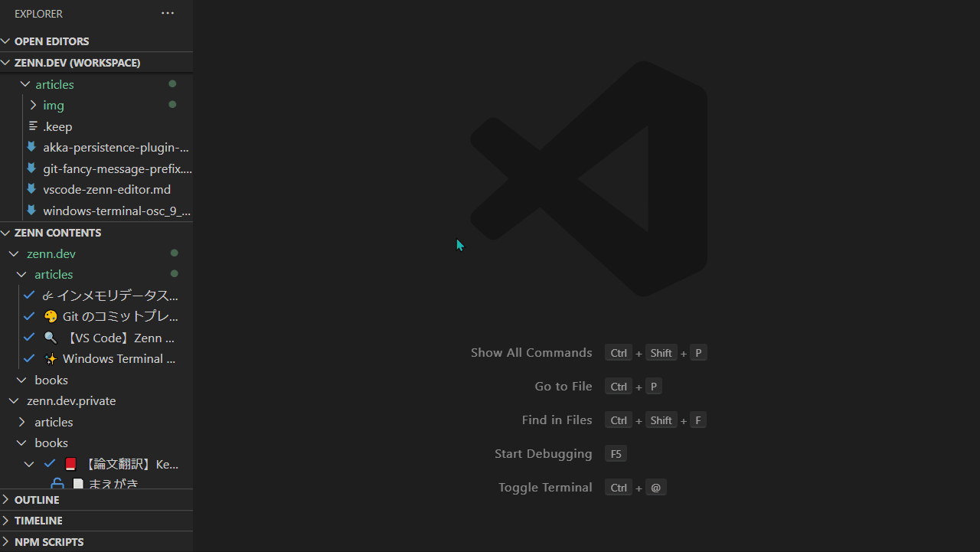Collapse the zenn.dev.private tree node
980x552 pixels.
tap(14, 400)
